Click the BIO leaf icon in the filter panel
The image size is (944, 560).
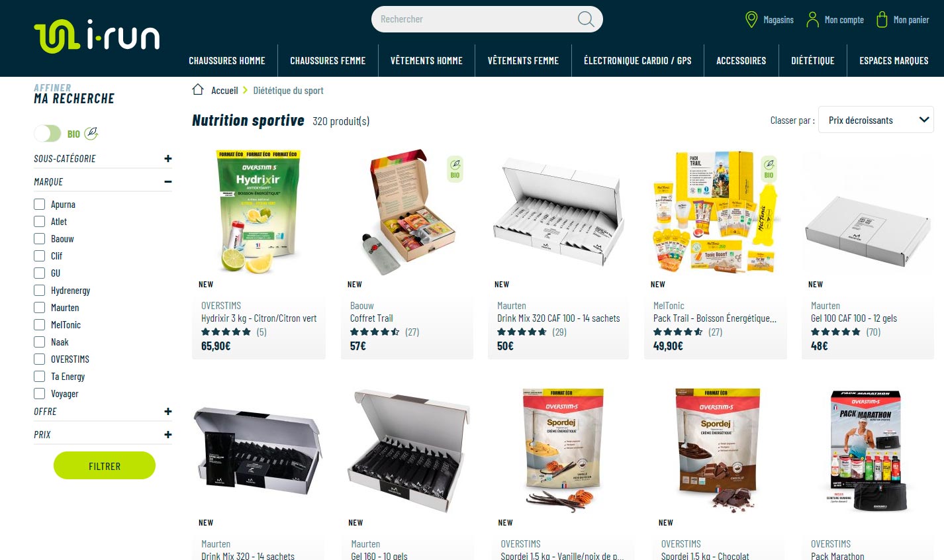point(91,134)
